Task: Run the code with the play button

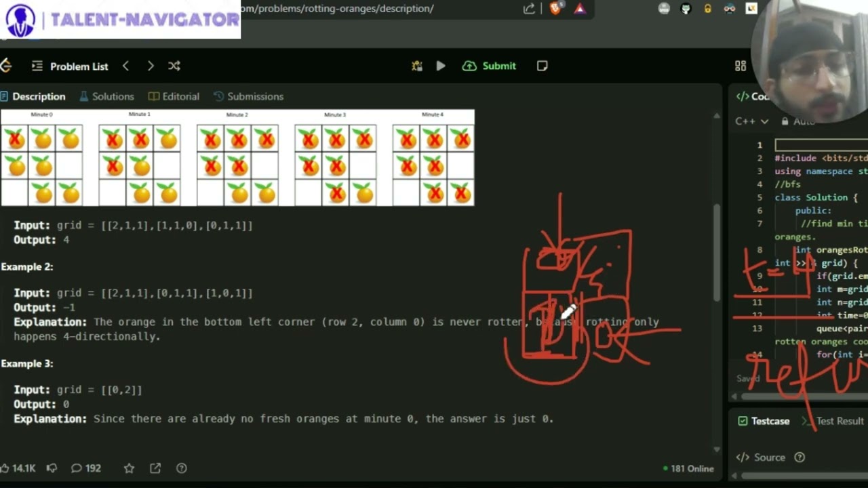Action: [441, 66]
